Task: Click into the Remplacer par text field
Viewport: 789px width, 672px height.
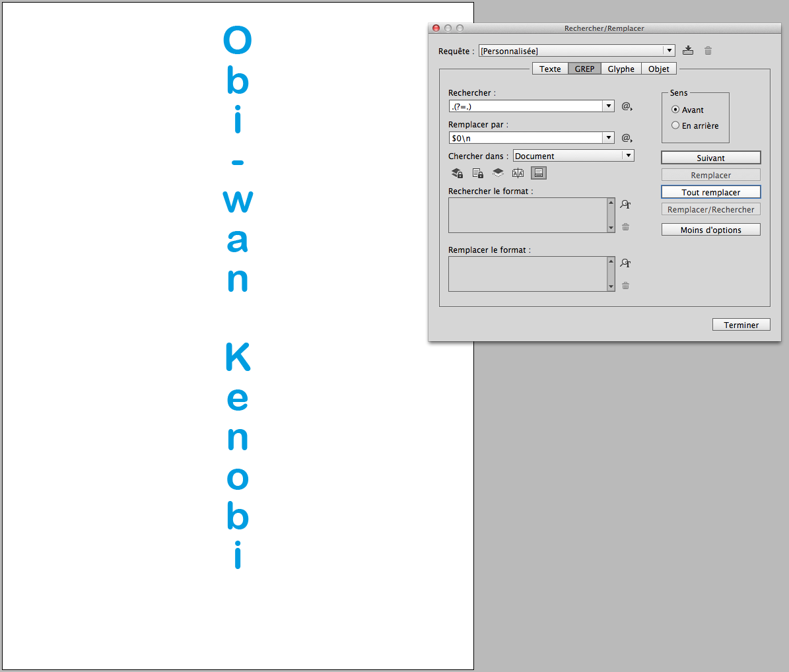Action: click(526, 138)
